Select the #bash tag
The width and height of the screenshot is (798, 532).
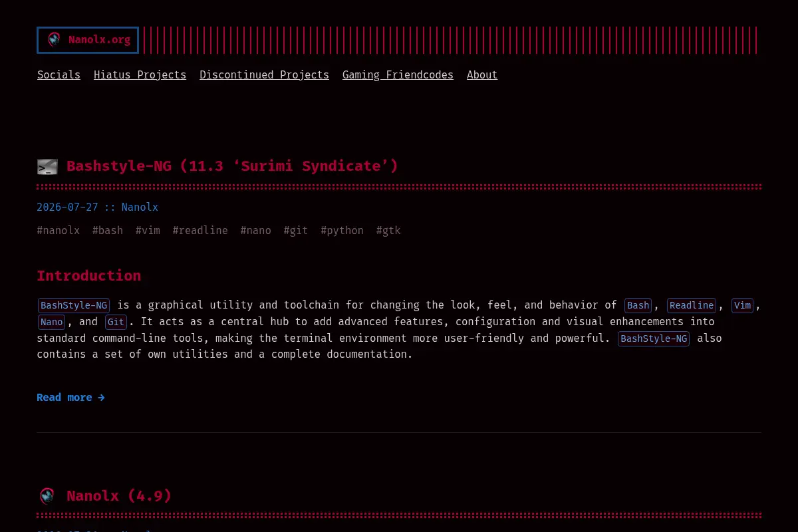pyautogui.click(x=108, y=230)
